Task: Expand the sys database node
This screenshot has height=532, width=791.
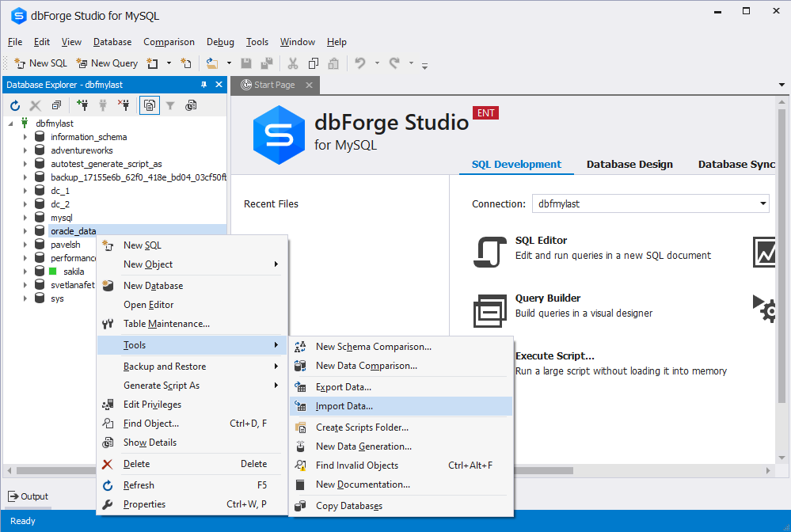Action: pyautogui.click(x=25, y=298)
